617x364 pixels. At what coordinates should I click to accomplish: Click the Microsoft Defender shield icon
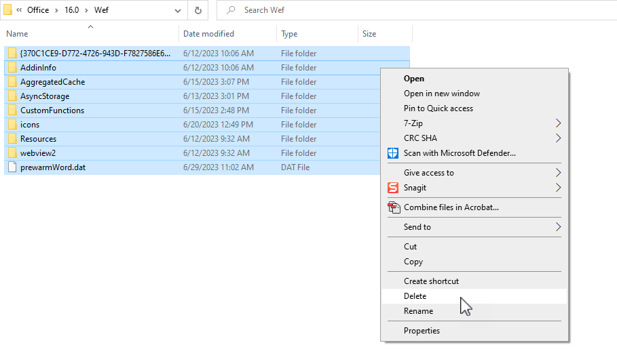[392, 153]
